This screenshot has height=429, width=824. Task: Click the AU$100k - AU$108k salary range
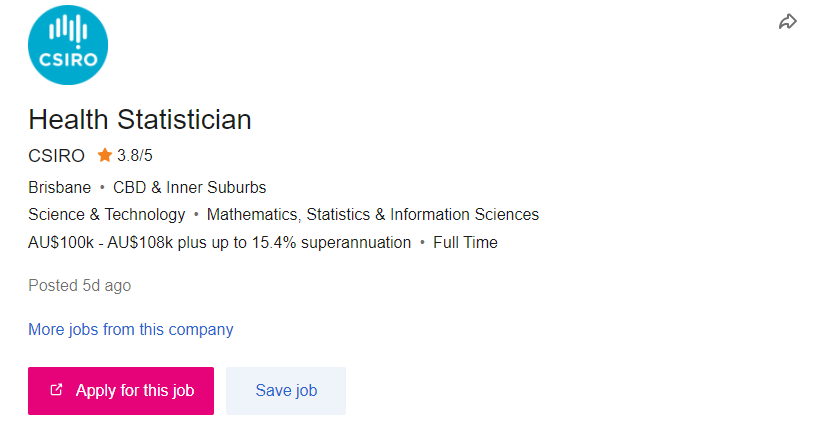[x=100, y=242]
